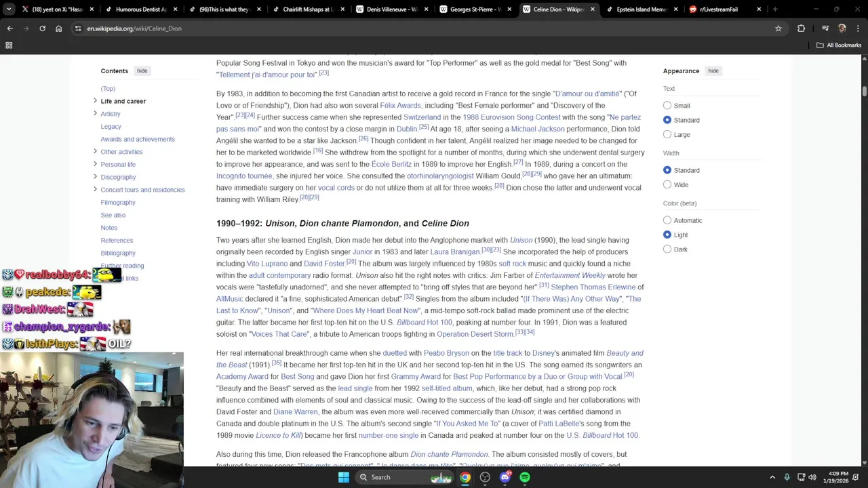The height and width of the screenshot is (488, 868).
Task: Hide the Appearance panel
Action: (x=713, y=70)
